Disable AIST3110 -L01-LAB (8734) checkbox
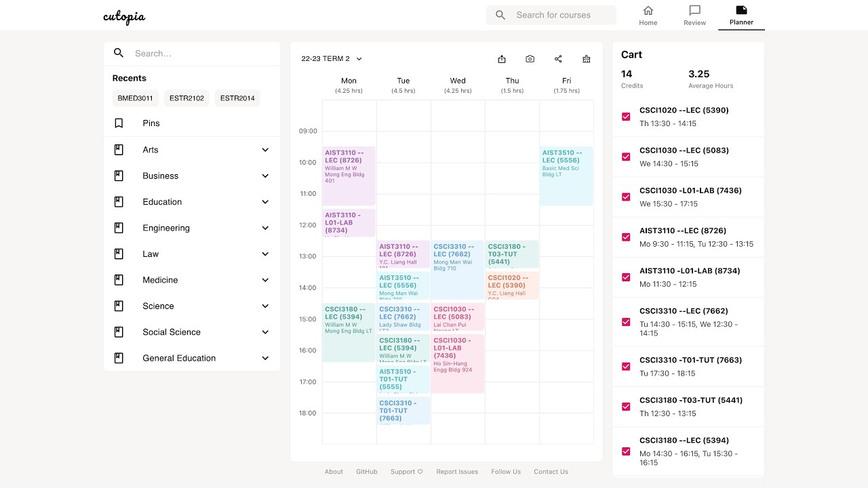 [x=625, y=277]
